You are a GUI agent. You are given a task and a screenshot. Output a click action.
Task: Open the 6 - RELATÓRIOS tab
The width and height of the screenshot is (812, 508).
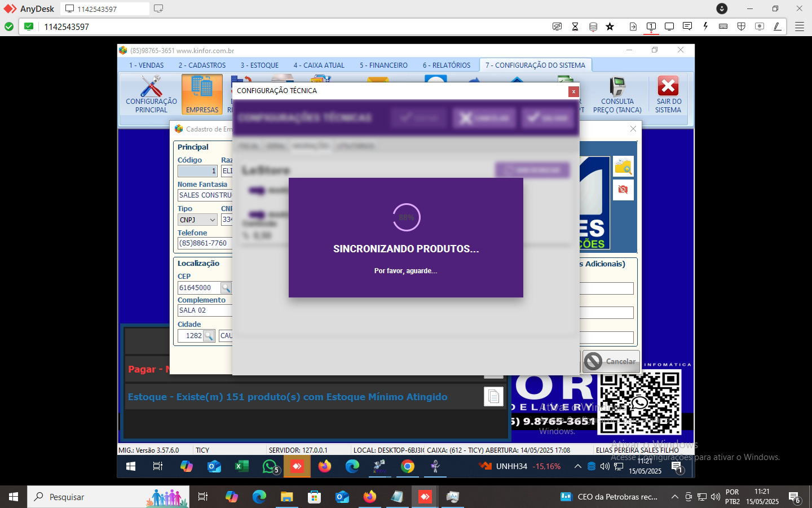click(x=447, y=65)
